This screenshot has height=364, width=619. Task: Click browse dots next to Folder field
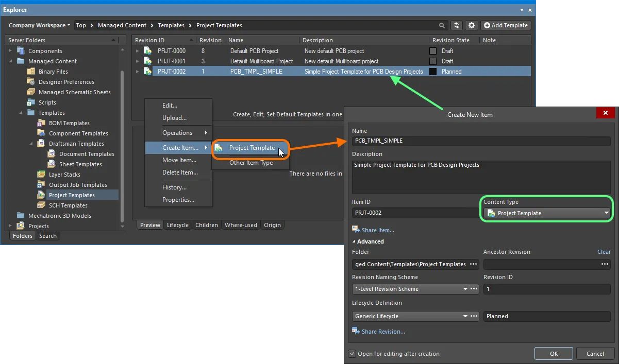coord(474,264)
